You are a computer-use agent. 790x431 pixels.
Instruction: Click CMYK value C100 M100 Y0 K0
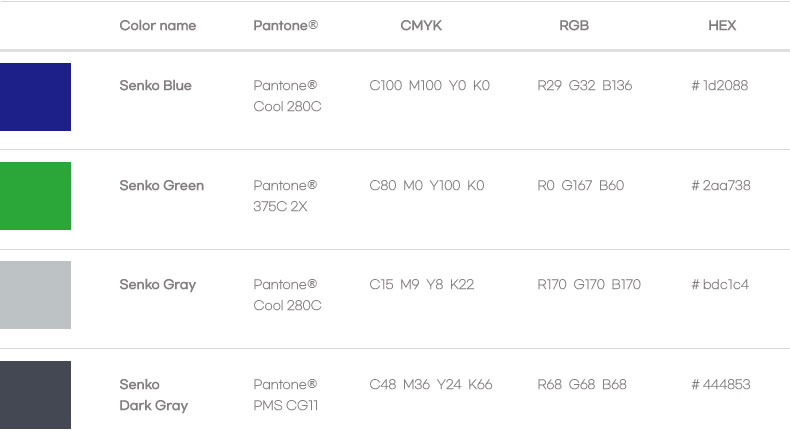tap(429, 86)
